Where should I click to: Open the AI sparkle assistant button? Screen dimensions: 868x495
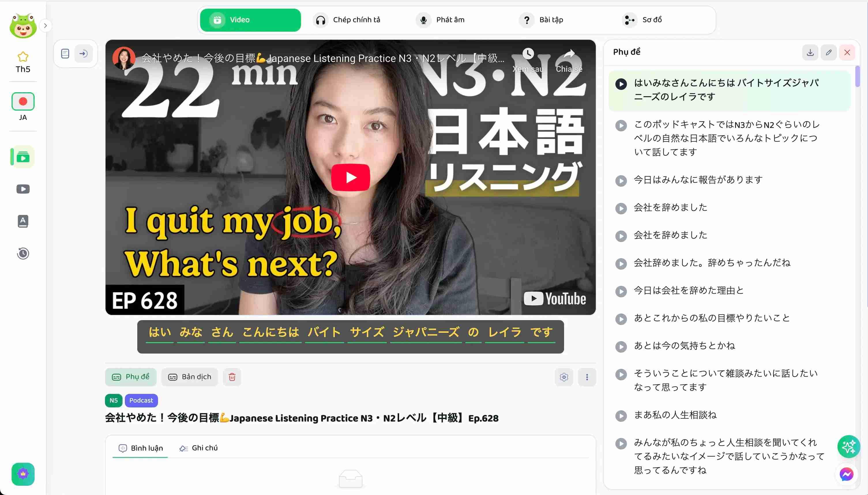[x=848, y=447]
